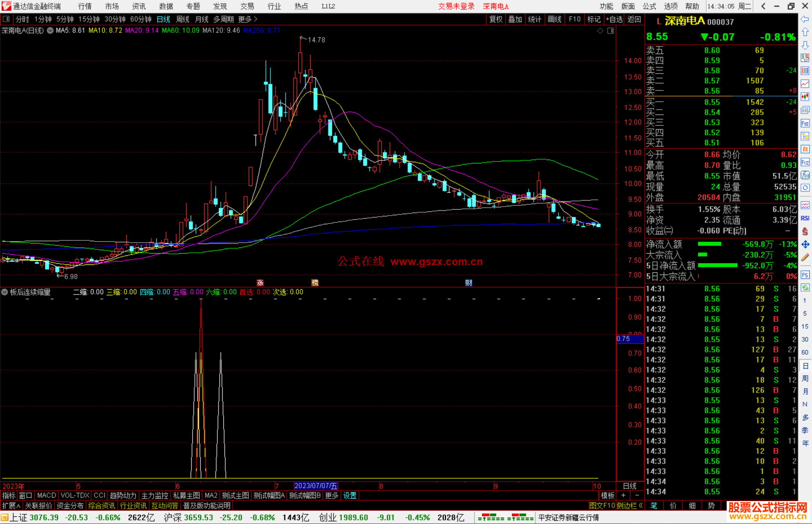
Task: Toggle the small panel icon above price axis
Action: coord(611,31)
